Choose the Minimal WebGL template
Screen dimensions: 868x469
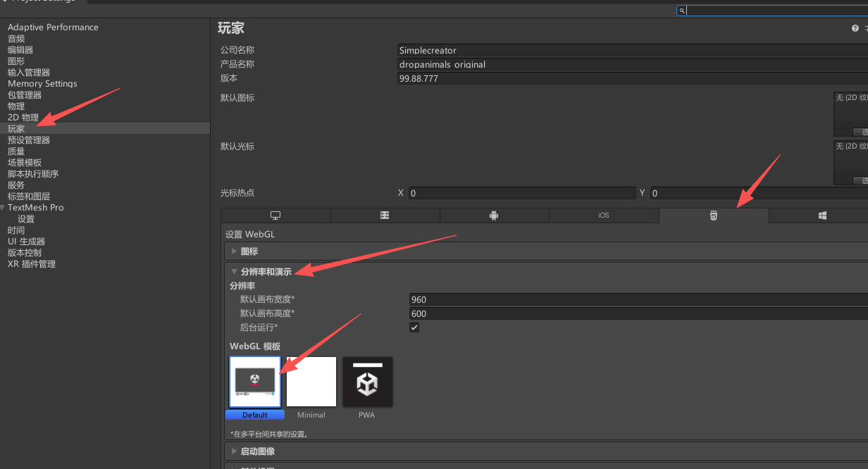[x=311, y=382]
